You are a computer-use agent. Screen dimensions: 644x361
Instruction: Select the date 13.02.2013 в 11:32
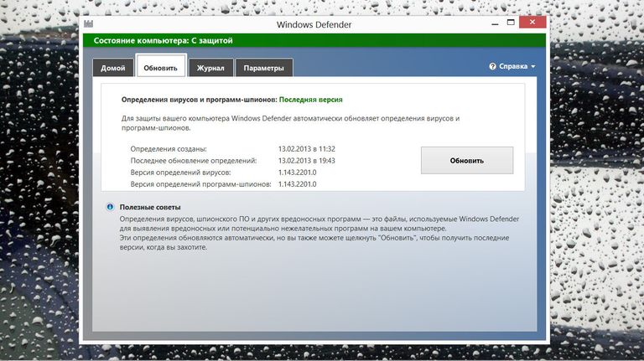pos(307,149)
